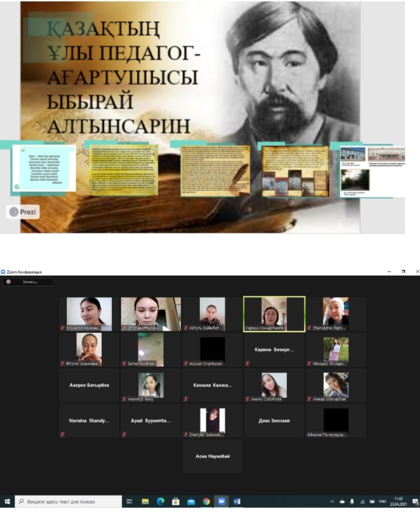
Task: Open the Windows Start menu
Action: pyautogui.click(x=7, y=501)
